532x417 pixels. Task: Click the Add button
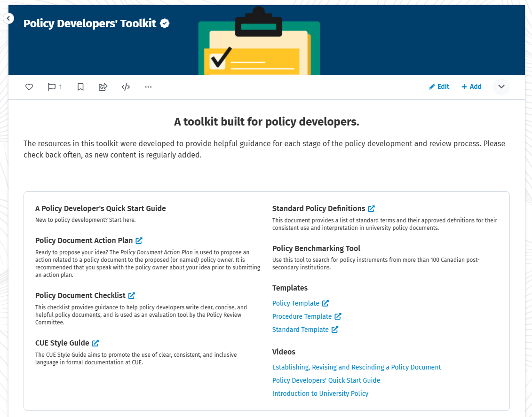tap(471, 87)
